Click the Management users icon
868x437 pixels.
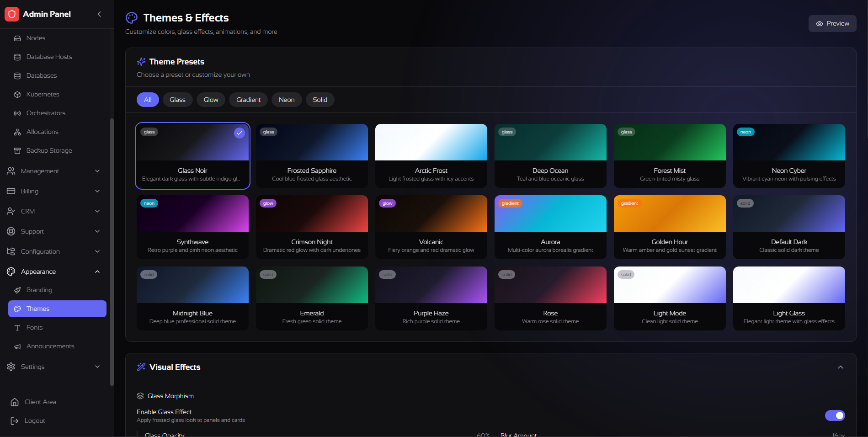point(11,171)
